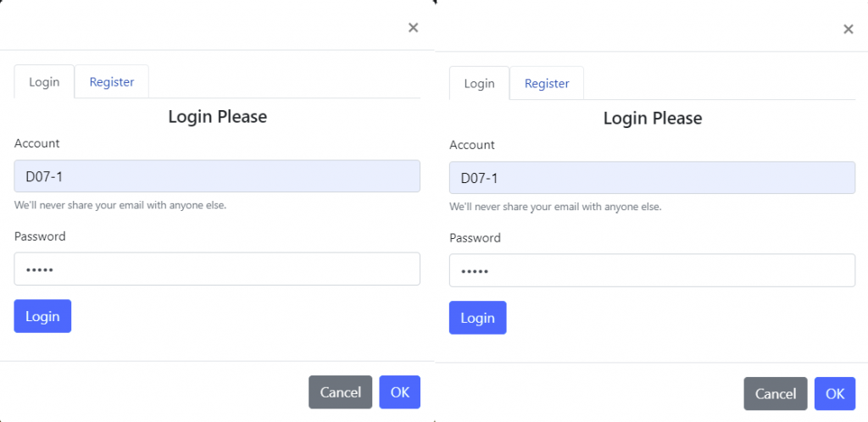Click the Password field in right dialog
The width and height of the screenshot is (868, 422).
point(652,270)
